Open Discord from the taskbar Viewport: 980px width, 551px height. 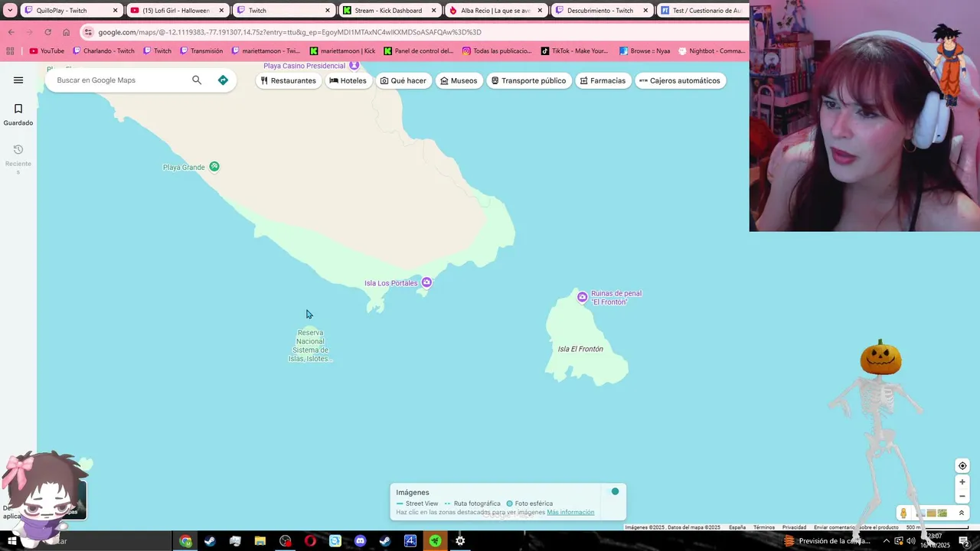361,541
